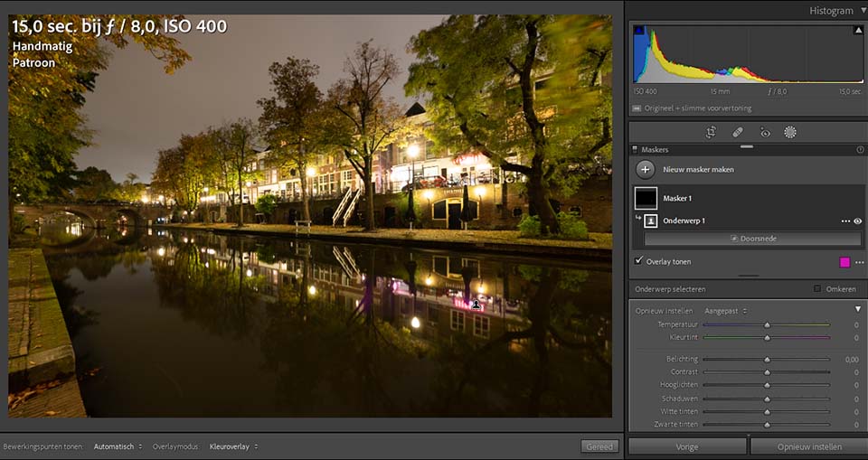Open overlay options dots beside magenta swatch
Screen dimensions: 868x460
[859, 262]
